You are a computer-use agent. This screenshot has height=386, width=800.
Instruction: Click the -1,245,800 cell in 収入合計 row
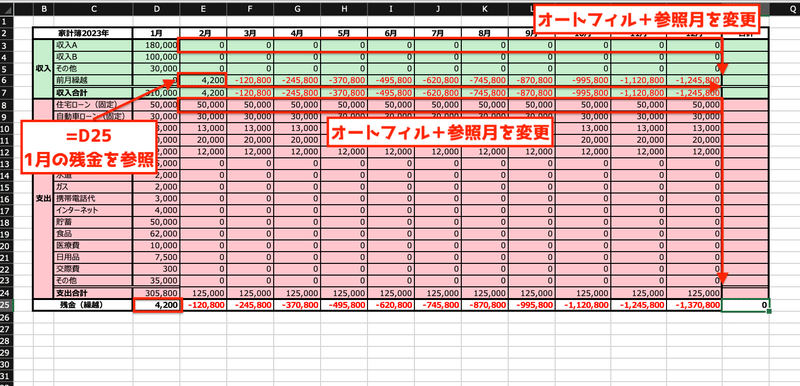click(694, 92)
